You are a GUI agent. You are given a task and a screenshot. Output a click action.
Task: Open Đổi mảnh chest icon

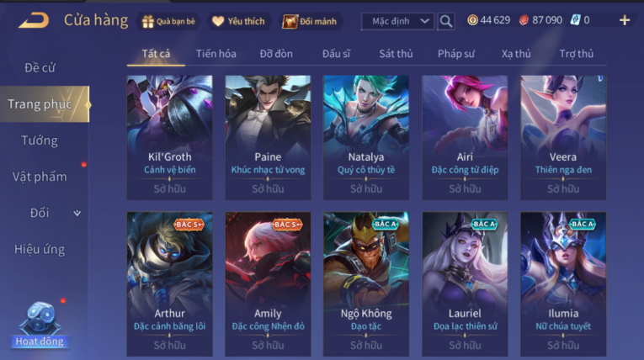click(x=290, y=21)
